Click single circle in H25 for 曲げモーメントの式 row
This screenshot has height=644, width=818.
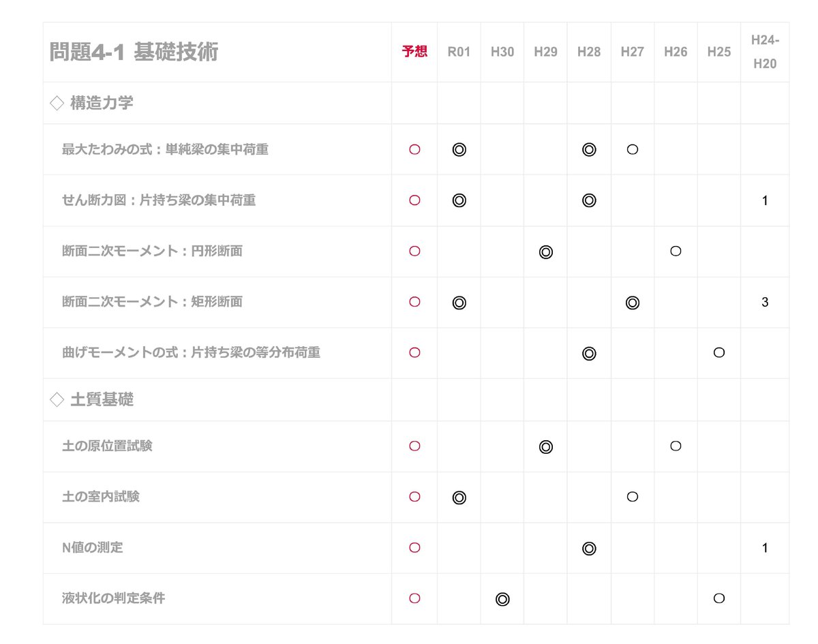(718, 353)
